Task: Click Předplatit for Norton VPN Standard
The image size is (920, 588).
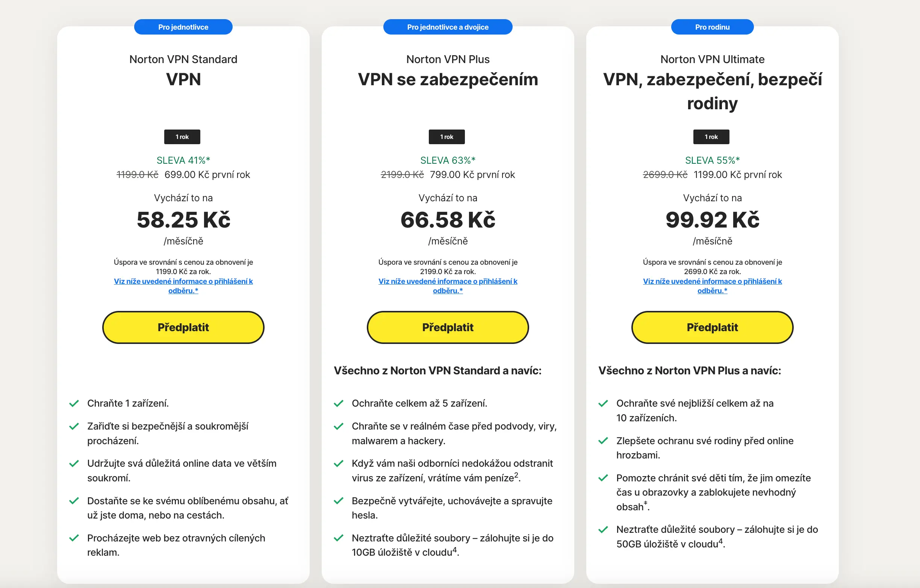Action: point(183,327)
